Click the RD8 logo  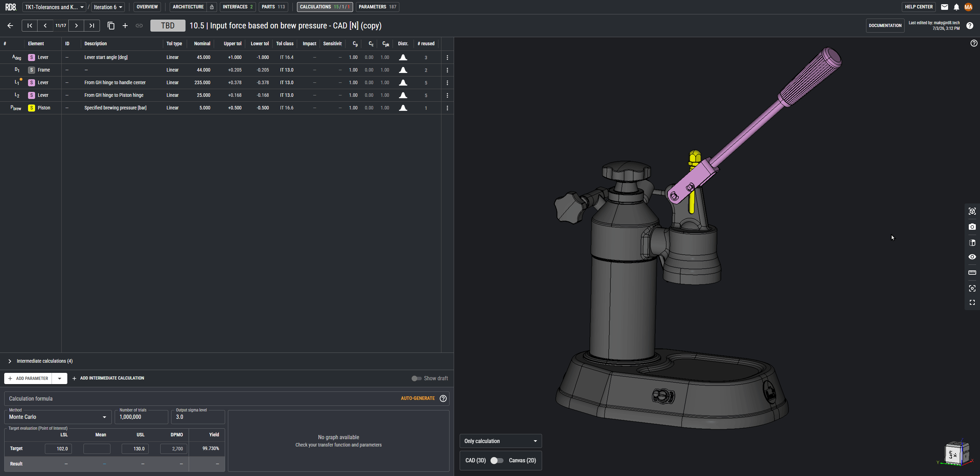point(11,7)
